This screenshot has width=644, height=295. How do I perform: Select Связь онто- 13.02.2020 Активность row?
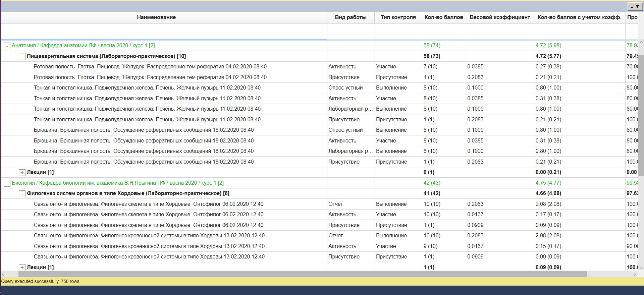pos(319,246)
